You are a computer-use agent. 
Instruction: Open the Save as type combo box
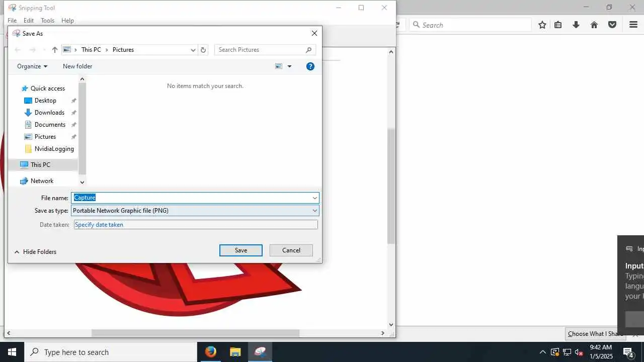195,211
